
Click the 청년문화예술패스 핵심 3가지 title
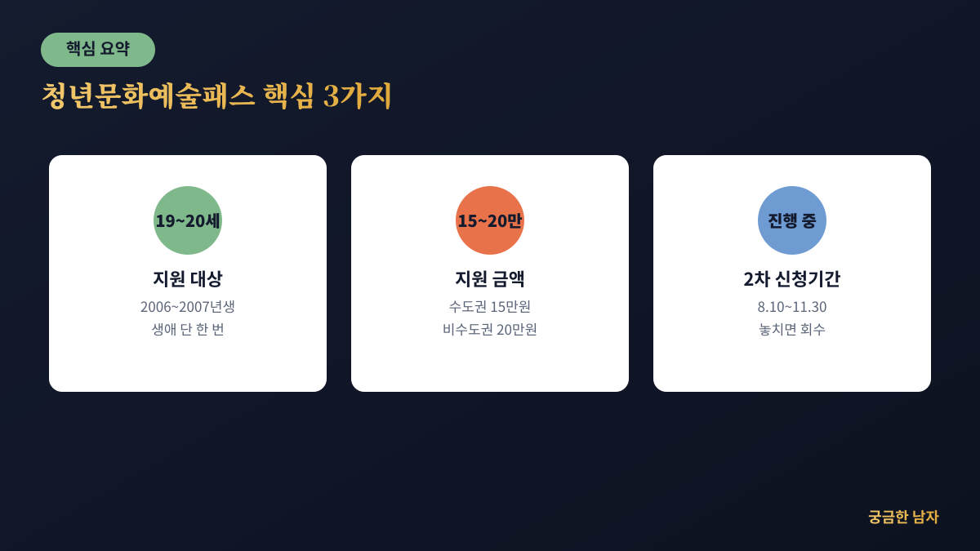(216, 96)
